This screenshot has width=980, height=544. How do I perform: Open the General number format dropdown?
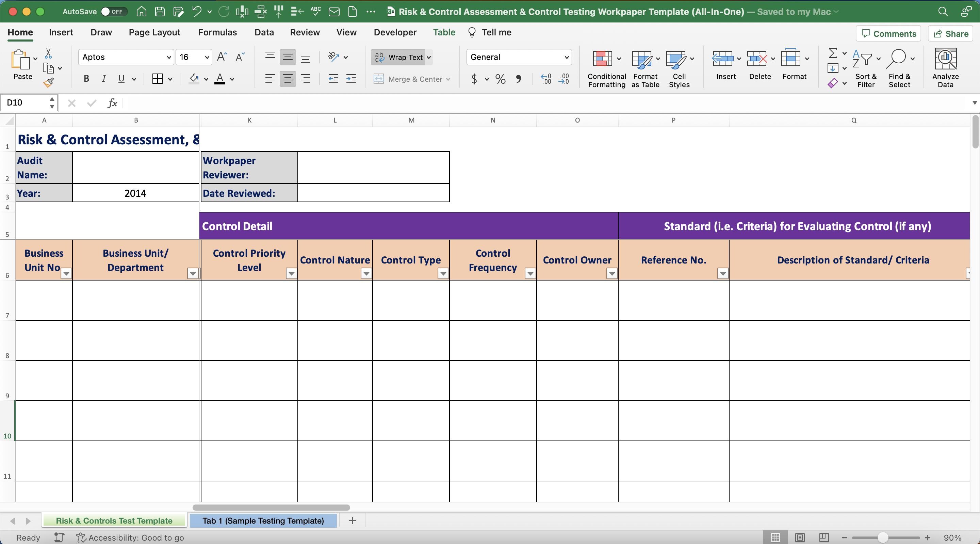(566, 57)
